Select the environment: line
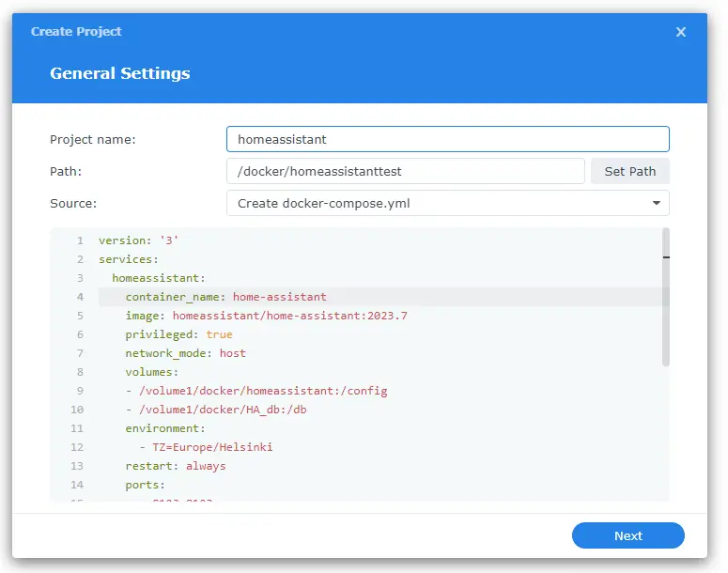Screen dimensions: 728x573 tap(164, 428)
